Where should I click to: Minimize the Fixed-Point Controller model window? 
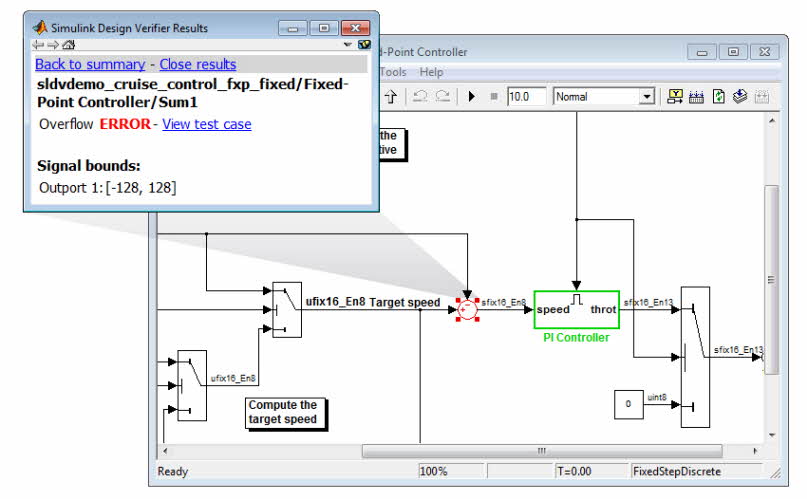click(702, 52)
